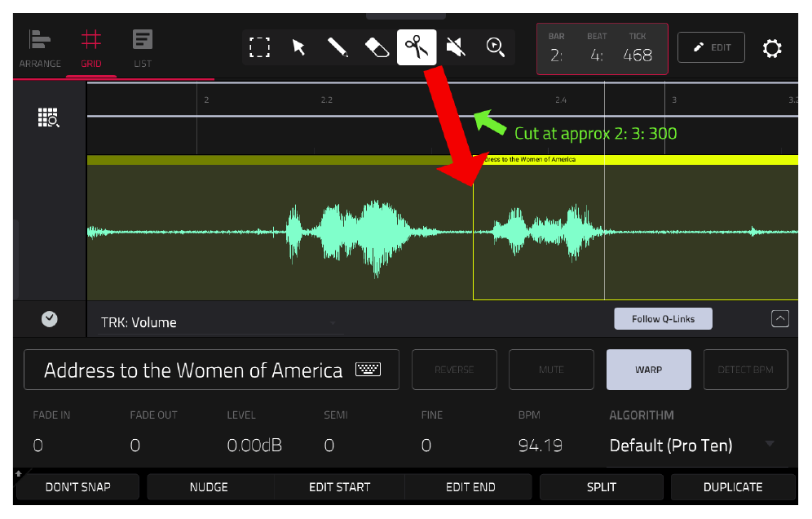
Task: Pick the eraser tool
Action: (x=377, y=47)
